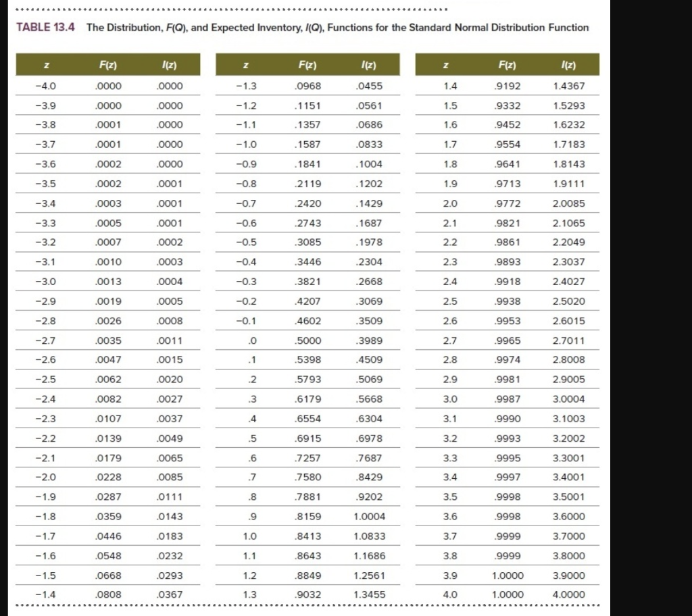Click the I(z) value .0004

(x=170, y=282)
